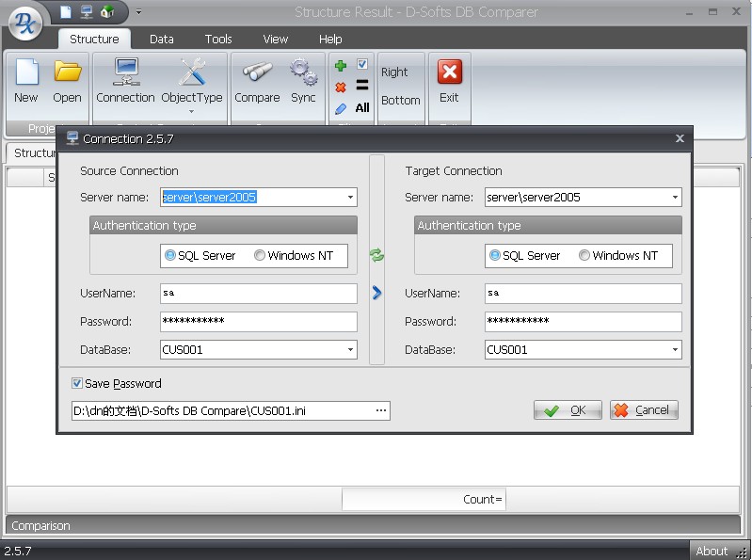Click the red Exit icon
Image resolution: width=752 pixels, height=560 pixels.
449,73
